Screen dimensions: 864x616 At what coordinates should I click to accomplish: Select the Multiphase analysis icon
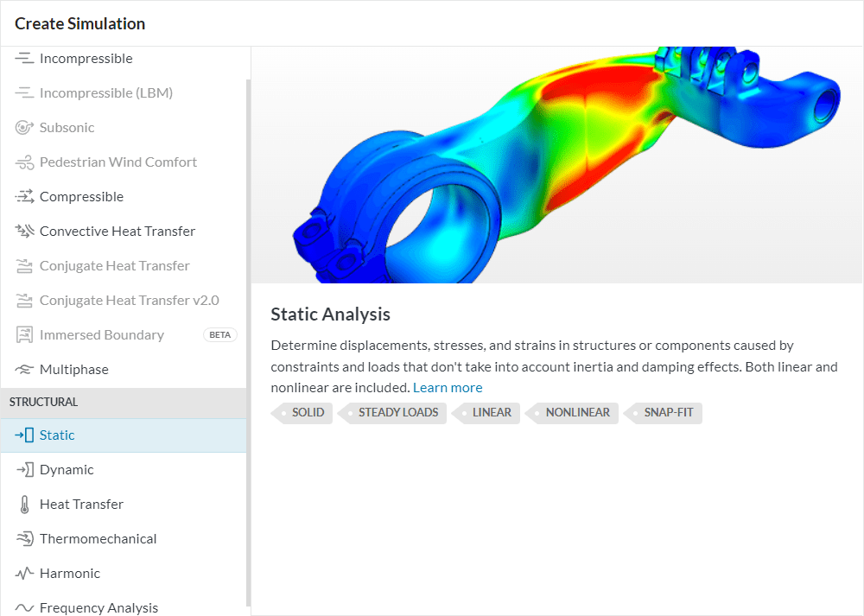pos(25,369)
